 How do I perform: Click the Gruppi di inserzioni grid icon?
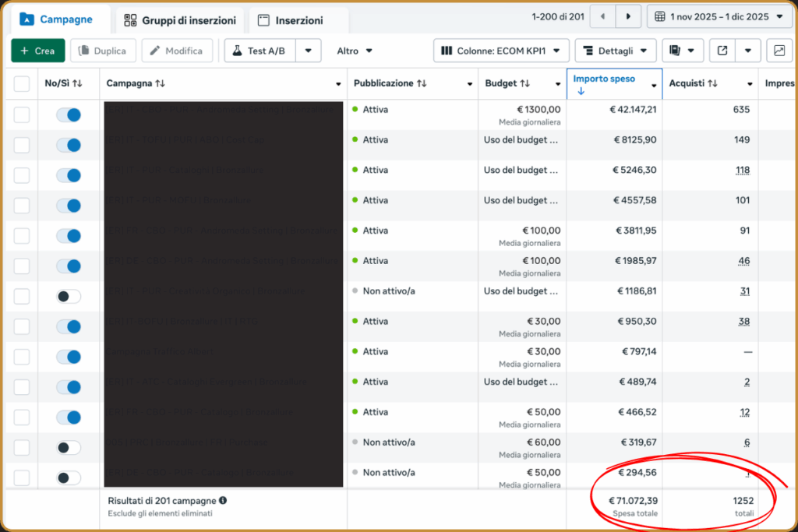coord(130,20)
